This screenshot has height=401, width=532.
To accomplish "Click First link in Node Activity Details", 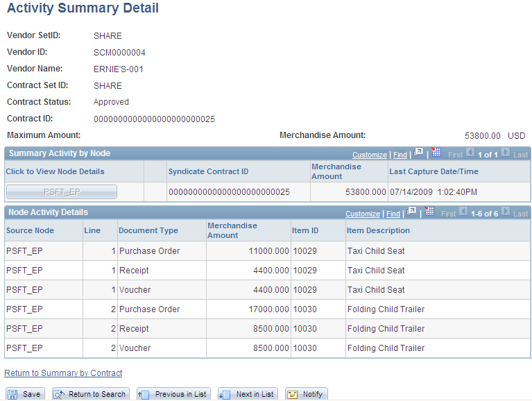I will (x=449, y=214).
